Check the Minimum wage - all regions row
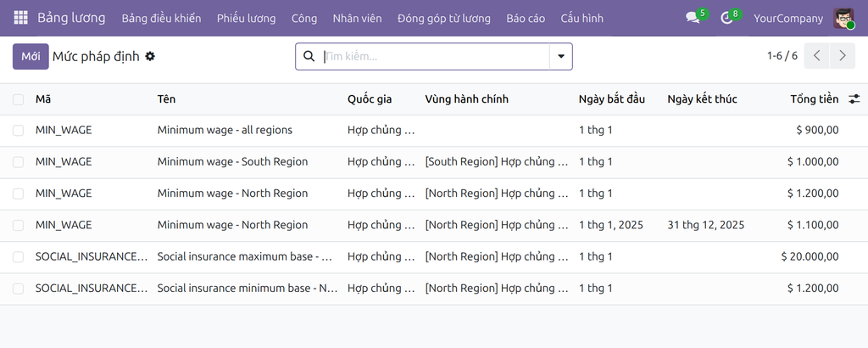 (x=19, y=131)
